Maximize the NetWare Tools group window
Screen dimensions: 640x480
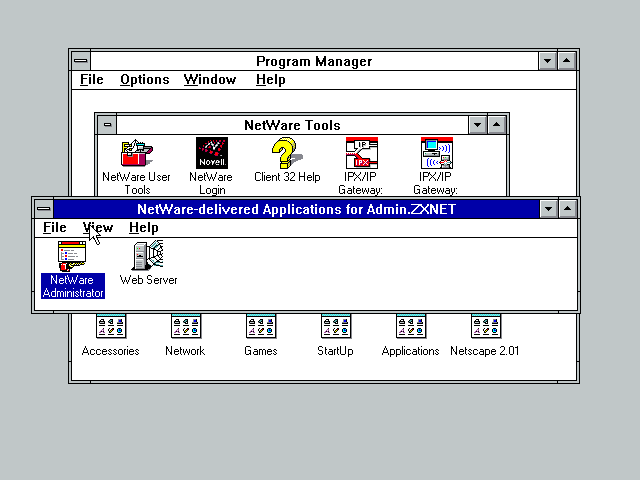496,125
